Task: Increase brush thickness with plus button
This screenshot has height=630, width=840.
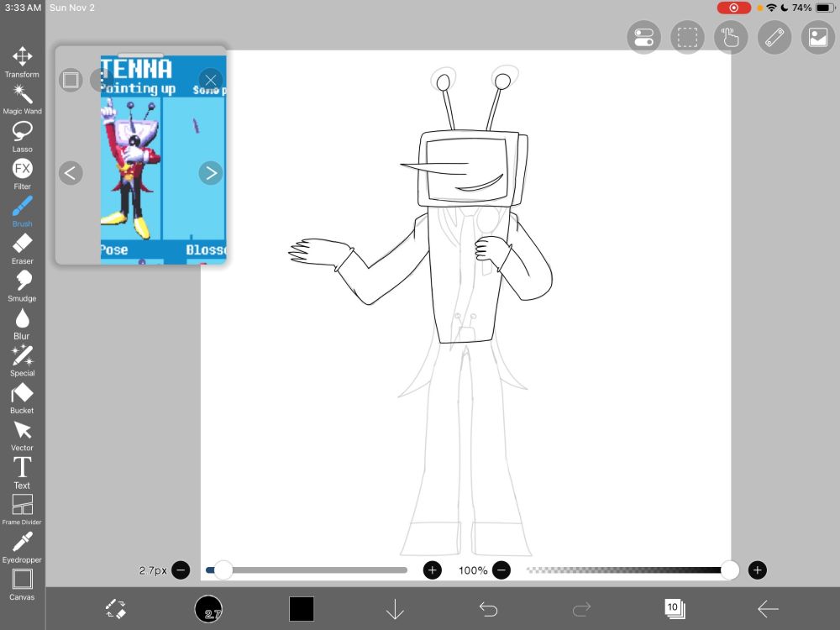Action: (x=433, y=570)
